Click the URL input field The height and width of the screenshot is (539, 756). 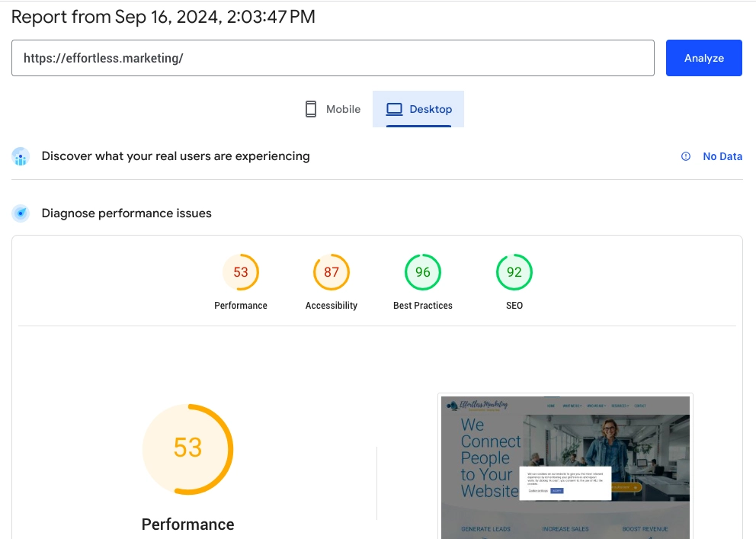pos(332,58)
